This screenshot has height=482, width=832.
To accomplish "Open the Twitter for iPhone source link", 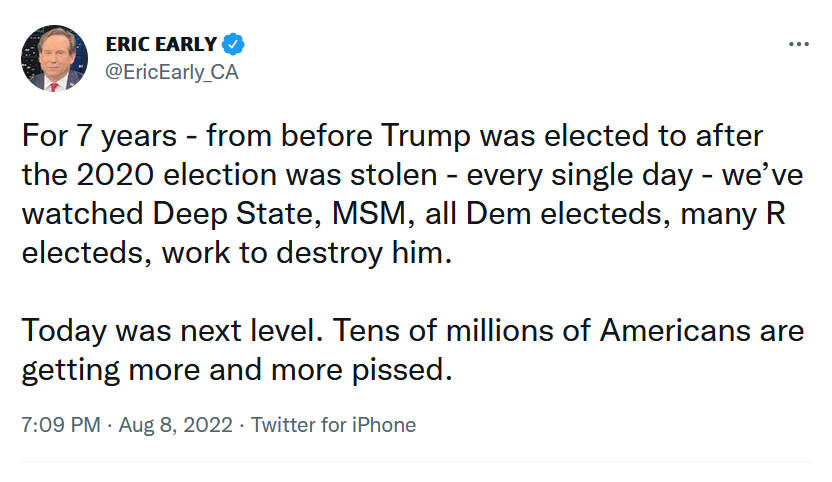I will point(333,424).
